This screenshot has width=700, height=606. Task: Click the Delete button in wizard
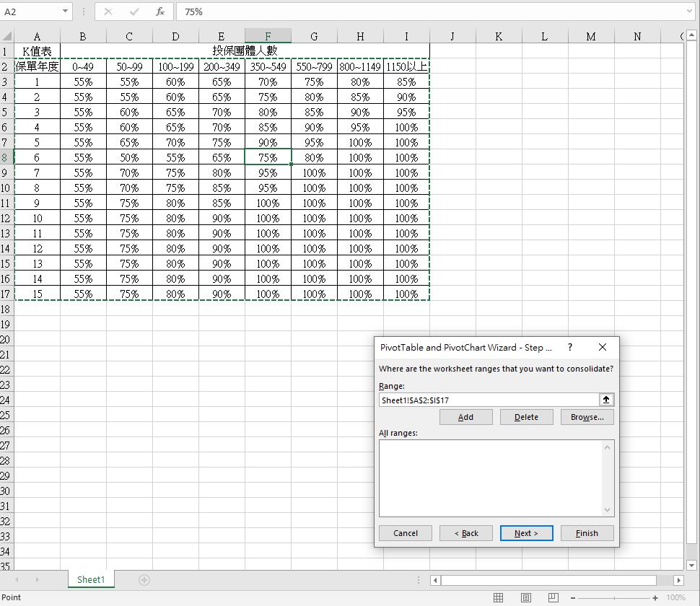[526, 417]
